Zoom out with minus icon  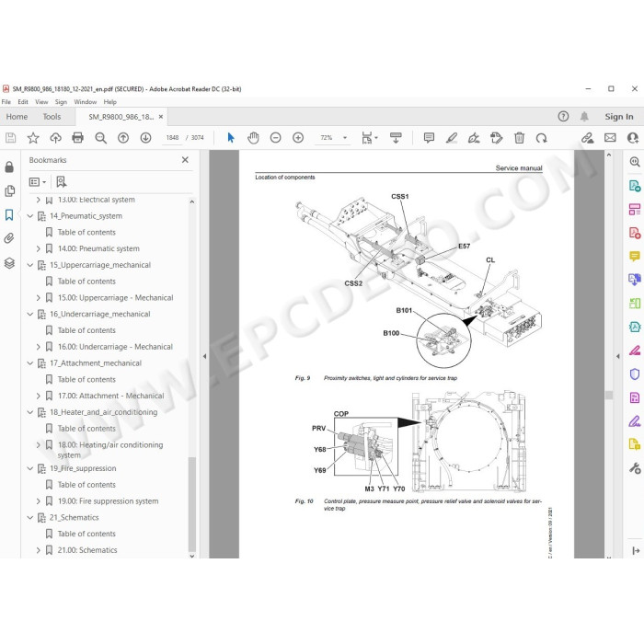276,138
